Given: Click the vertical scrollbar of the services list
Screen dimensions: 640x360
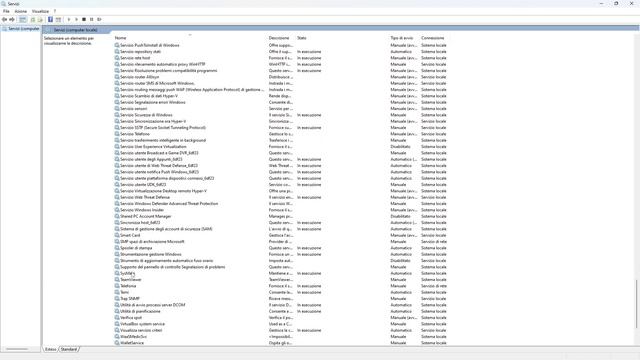Looking at the screenshot, I should coord(636,304).
